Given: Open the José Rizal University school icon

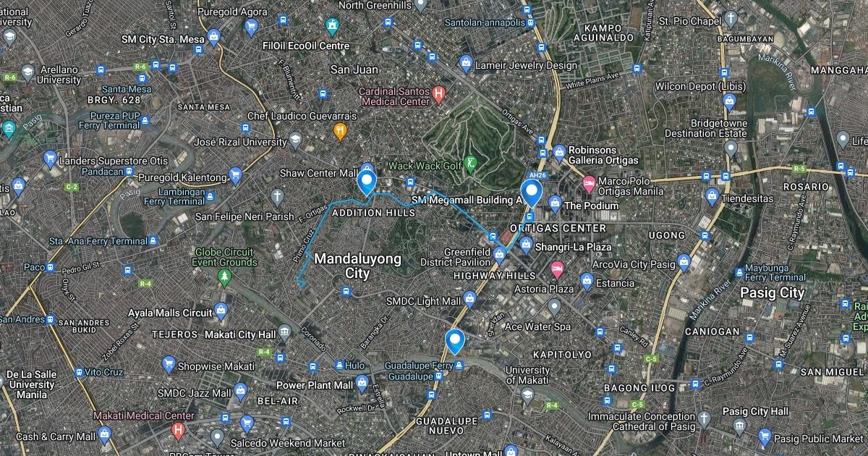Looking at the screenshot, I should [295, 140].
